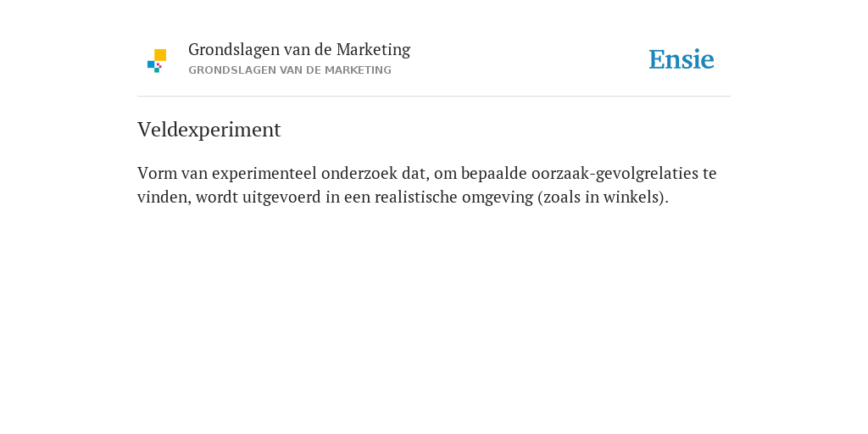This screenshot has width=868, height=434.
Task: Click the term "oorzaak-gevolgrelaties" in the text
Action: point(615,174)
